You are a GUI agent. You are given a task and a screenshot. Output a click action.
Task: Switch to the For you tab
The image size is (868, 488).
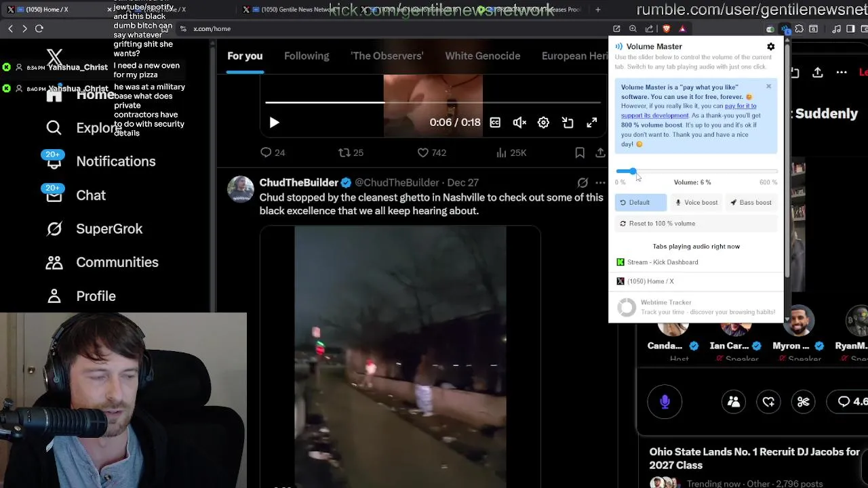coord(245,56)
